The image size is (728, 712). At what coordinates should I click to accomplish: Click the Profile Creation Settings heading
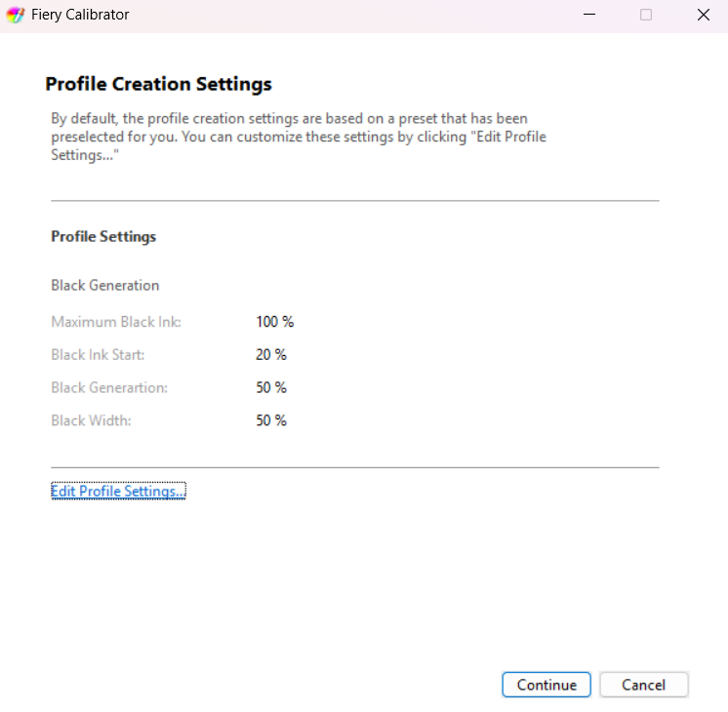(x=158, y=85)
